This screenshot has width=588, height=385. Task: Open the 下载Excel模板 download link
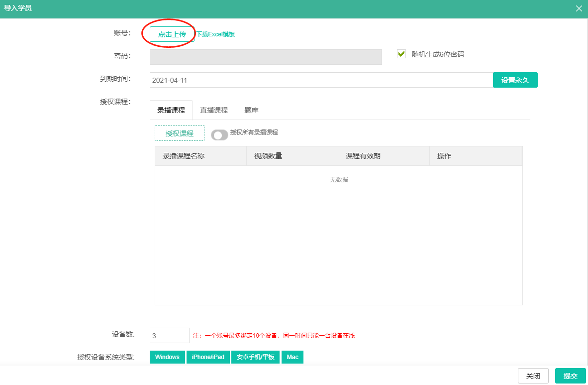[x=215, y=34]
